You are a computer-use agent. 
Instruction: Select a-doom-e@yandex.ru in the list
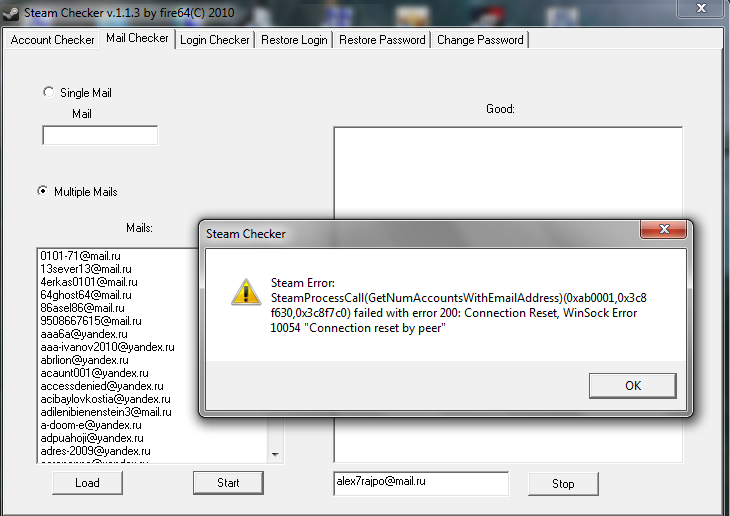point(91,425)
